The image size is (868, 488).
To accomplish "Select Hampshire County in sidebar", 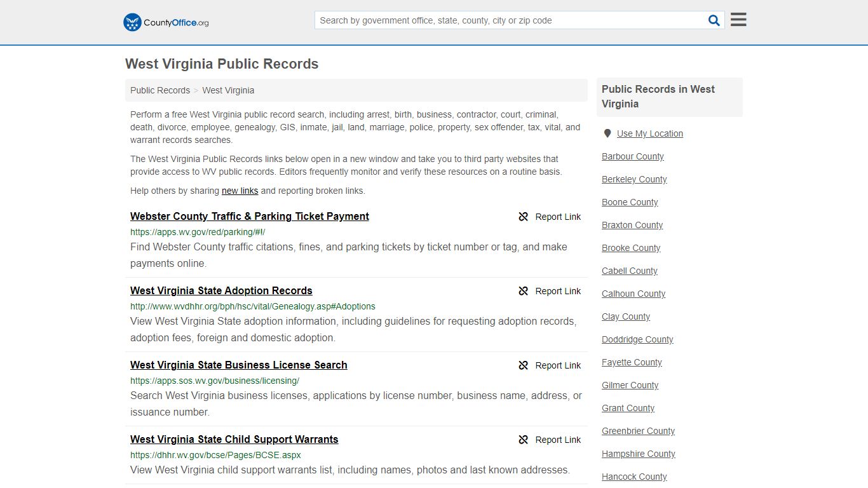I will (x=639, y=454).
